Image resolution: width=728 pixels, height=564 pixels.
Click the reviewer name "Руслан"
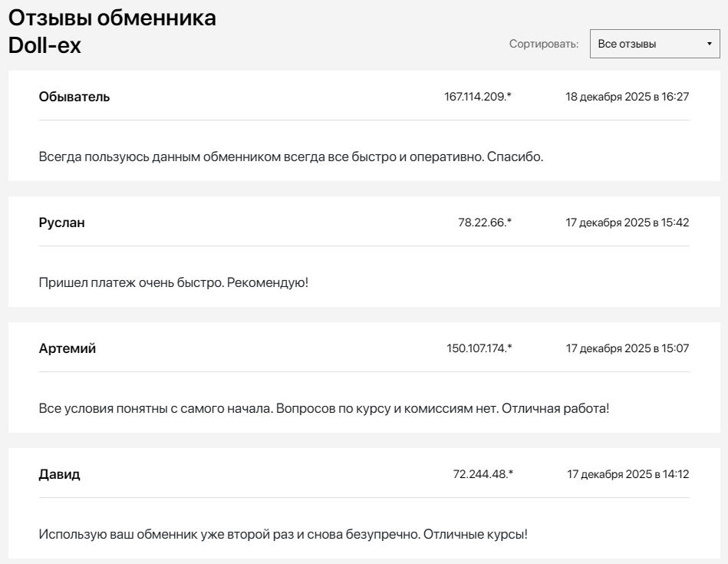tap(59, 222)
